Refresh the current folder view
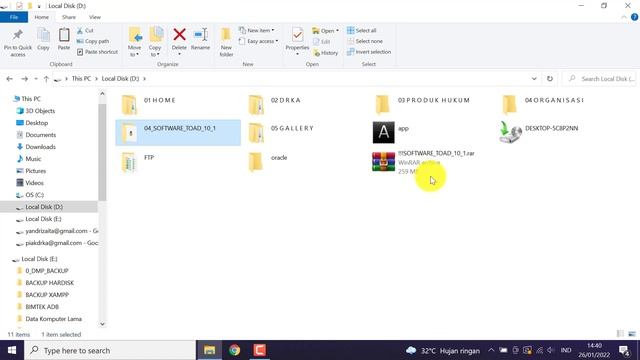 point(550,79)
